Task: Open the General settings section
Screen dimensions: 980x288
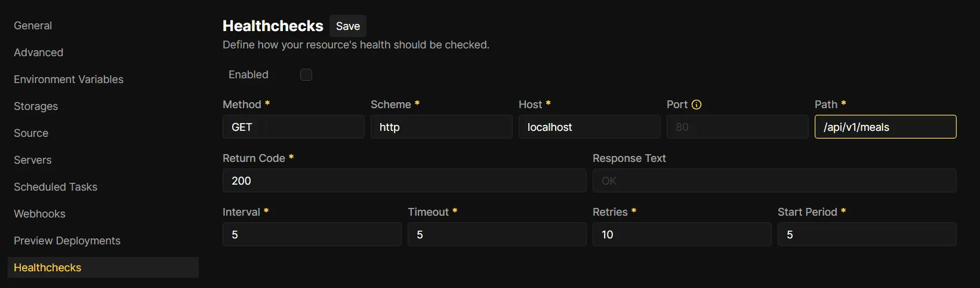Action: 33,26
